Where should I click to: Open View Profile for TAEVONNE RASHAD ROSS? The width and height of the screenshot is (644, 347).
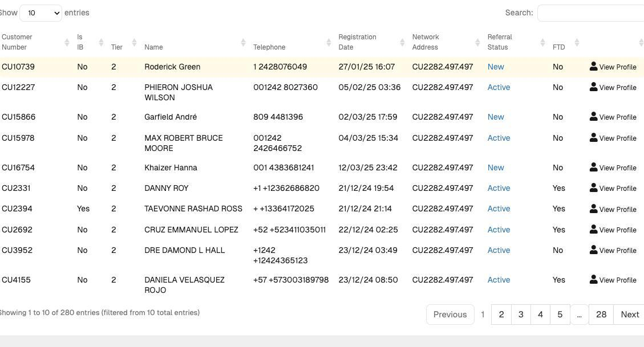click(x=613, y=209)
